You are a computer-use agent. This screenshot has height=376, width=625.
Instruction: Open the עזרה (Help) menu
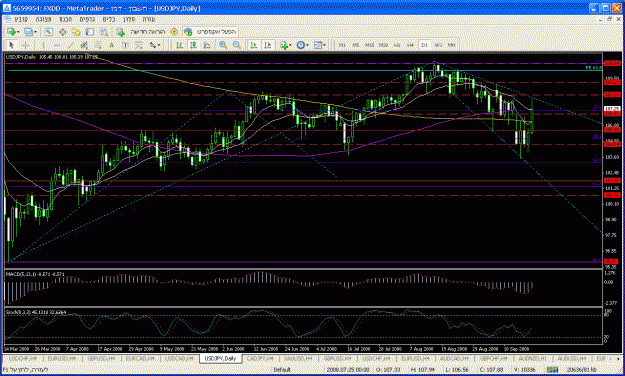click(x=148, y=19)
